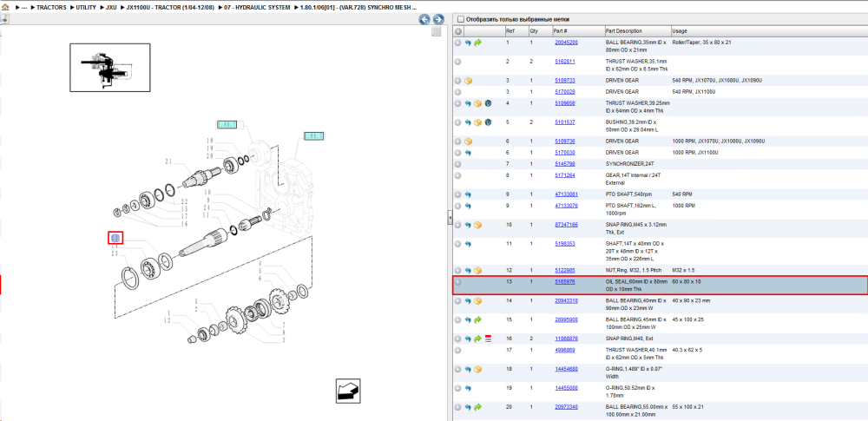
Task: Click green forward arrow for part 20973340
Action: (x=477, y=407)
